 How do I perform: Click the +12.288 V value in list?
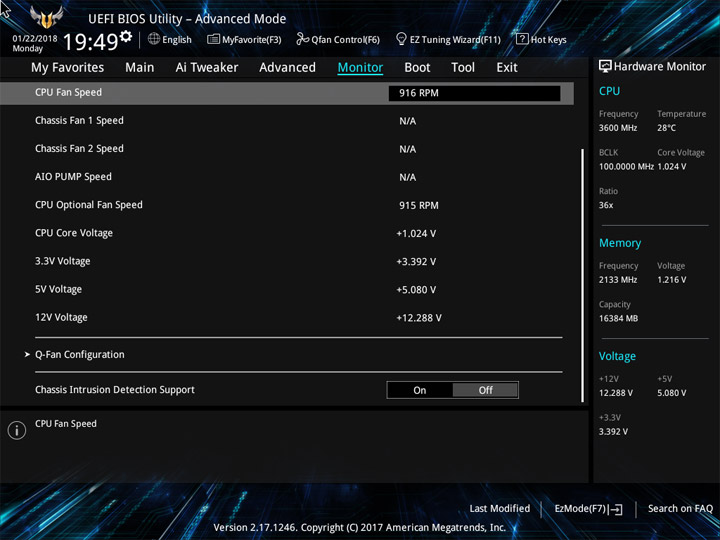point(419,318)
